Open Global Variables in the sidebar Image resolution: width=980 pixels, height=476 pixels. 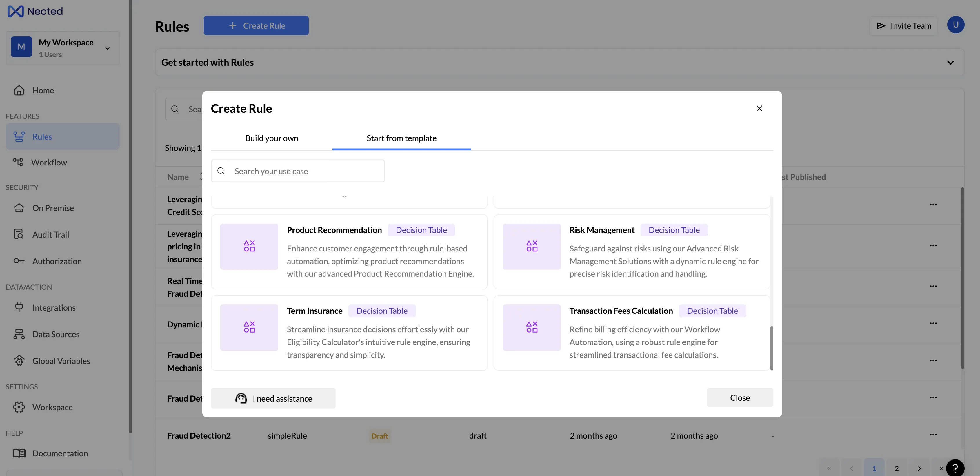click(61, 361)
